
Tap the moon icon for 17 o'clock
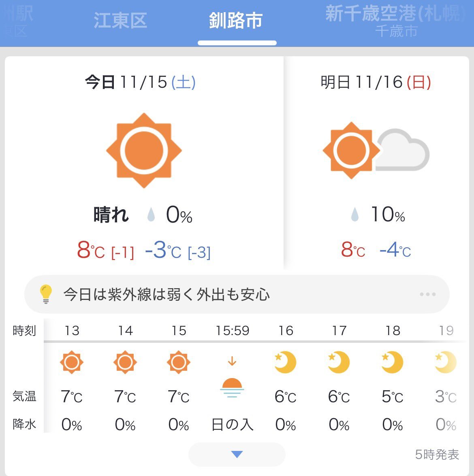[x=339, y=362]
